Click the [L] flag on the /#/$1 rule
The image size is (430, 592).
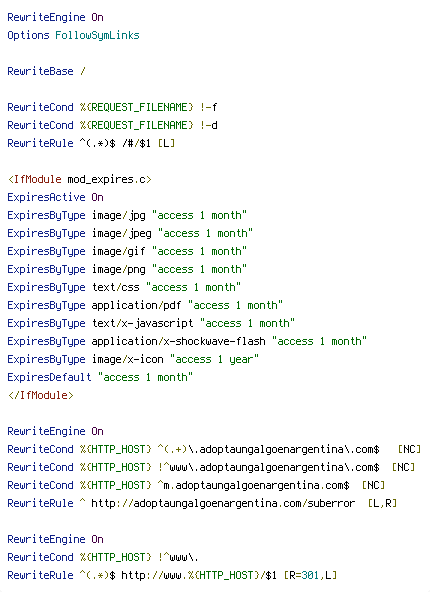[x=166, y=143]
